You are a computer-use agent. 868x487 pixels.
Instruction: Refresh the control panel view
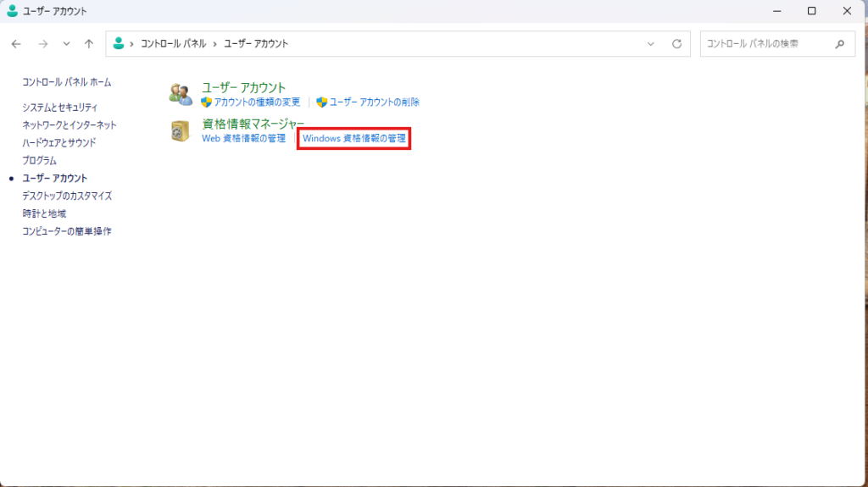[676, 44]
